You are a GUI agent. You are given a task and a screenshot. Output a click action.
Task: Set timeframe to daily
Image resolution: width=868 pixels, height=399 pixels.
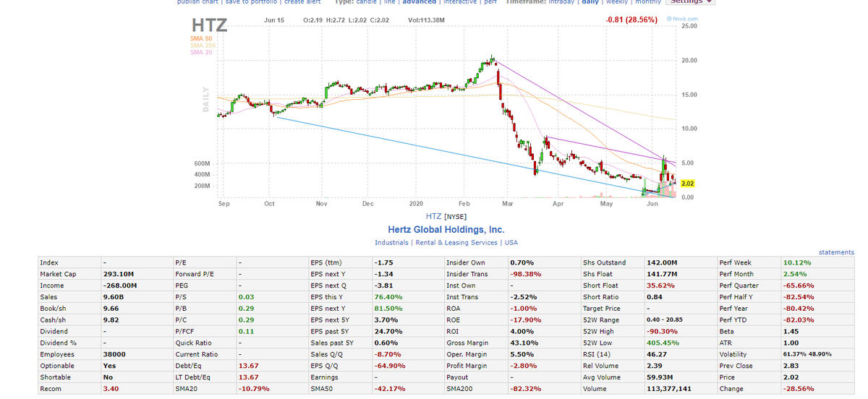[x=590, y=2]
